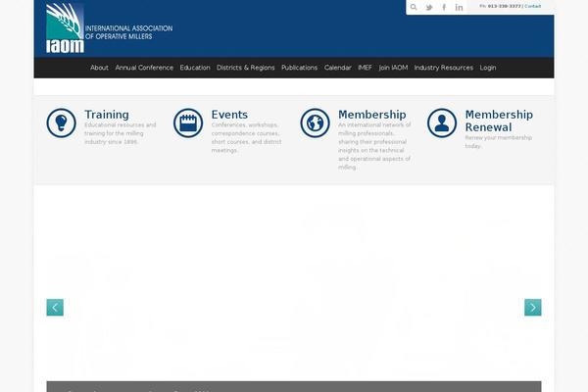Open the Membership heading link

(x=372, y=115)
